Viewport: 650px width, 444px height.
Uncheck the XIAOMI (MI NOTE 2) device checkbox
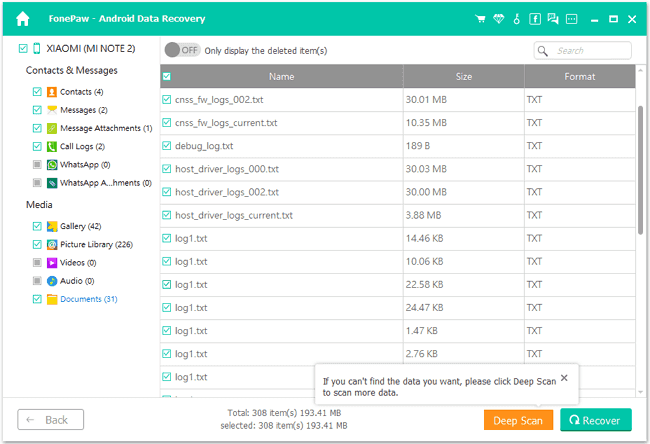[x=24, y=48]
